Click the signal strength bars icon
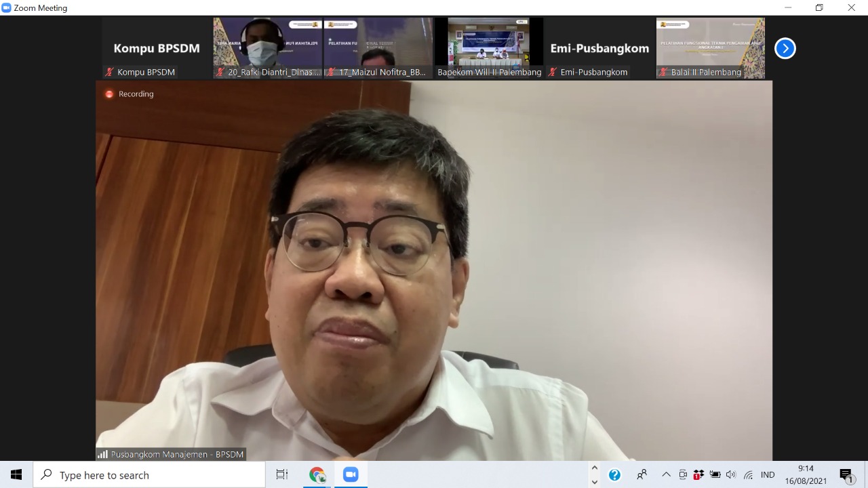Viewport: 868px width, 488px height. click(103, 454)
